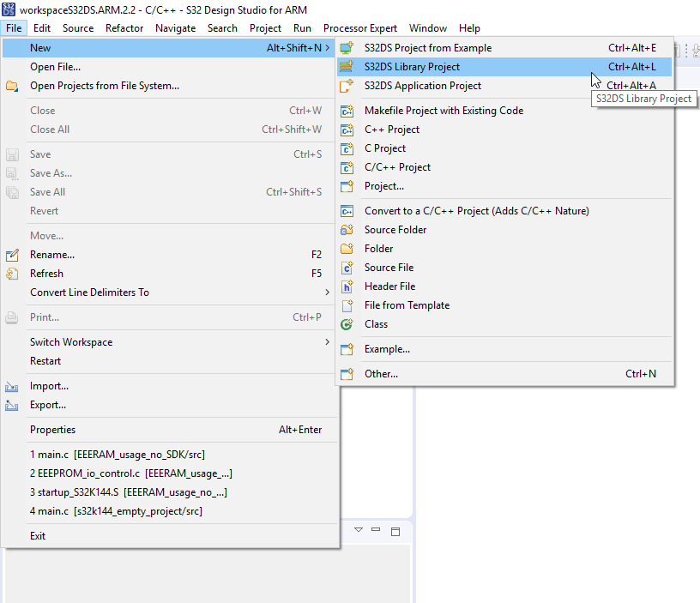The height and width of the screenshot is (603, 700).
Task: Open the Project menu
Action: click(x=266, y=28)
